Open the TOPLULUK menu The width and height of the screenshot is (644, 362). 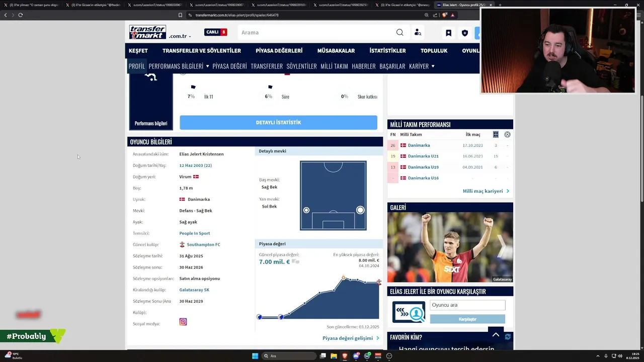(434, 51)
